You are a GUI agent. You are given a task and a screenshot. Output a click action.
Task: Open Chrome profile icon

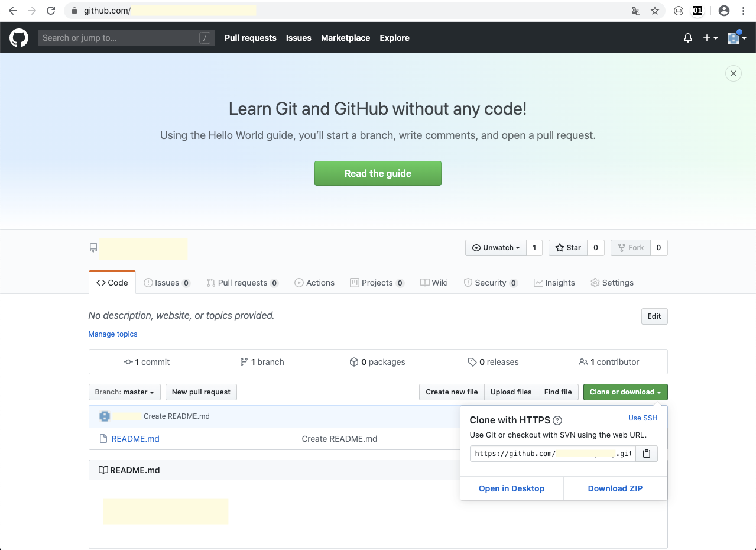[724, 11]
